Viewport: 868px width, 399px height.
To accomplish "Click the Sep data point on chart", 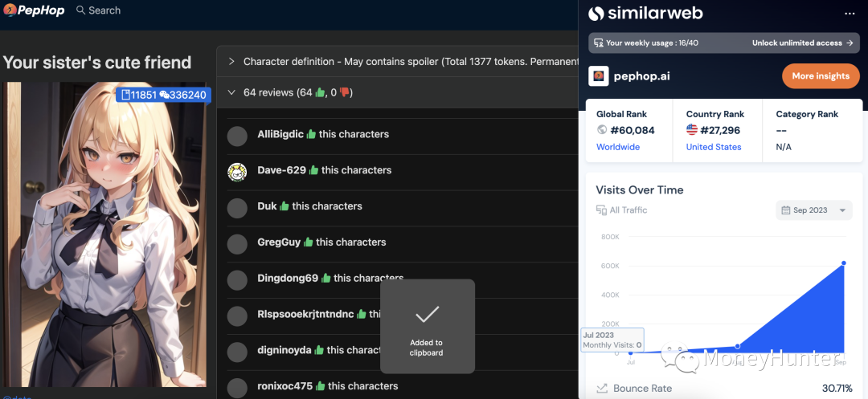I will tap(843, 263).
